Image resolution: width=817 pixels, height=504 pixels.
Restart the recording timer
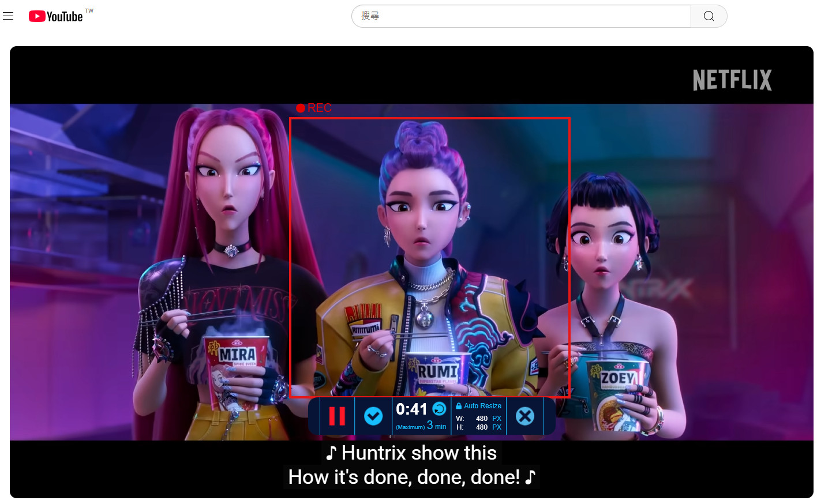point(439,409)
